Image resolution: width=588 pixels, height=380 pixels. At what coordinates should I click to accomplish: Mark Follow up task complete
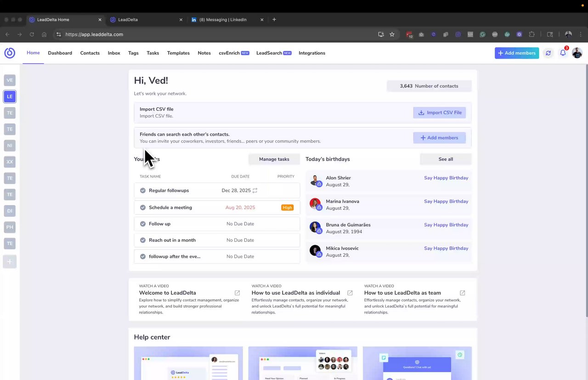click(x=143, y=224)
